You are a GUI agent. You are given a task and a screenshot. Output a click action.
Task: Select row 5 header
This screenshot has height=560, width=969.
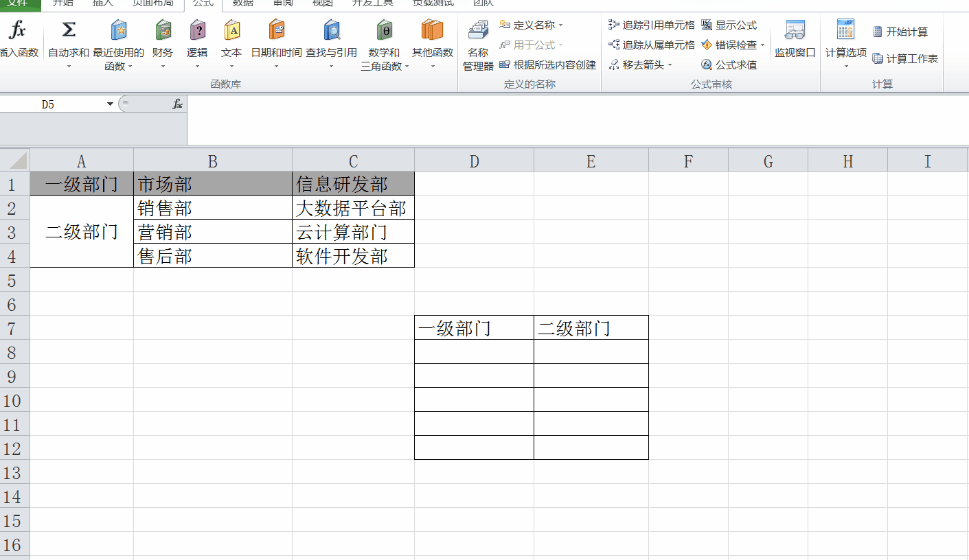pos(15,280)
